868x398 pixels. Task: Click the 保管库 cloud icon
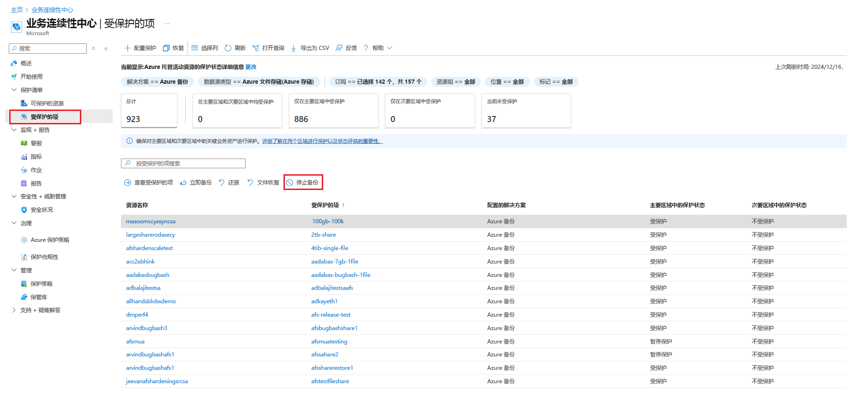[24, 297]
